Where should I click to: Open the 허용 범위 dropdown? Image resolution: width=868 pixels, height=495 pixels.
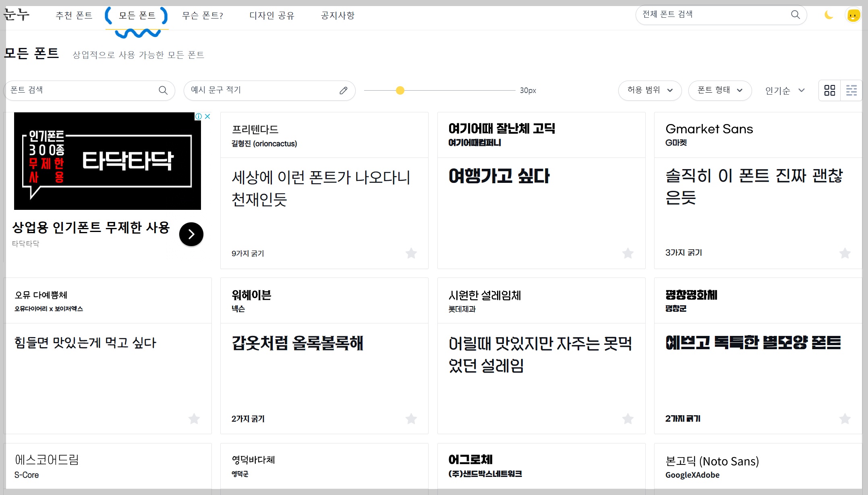tap(650, 90)
